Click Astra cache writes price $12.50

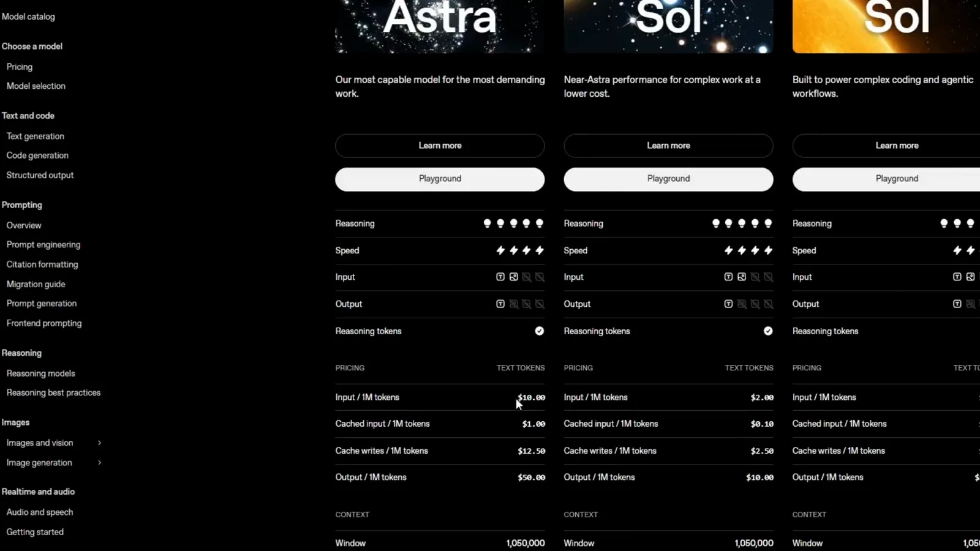[x=531, y=451]
